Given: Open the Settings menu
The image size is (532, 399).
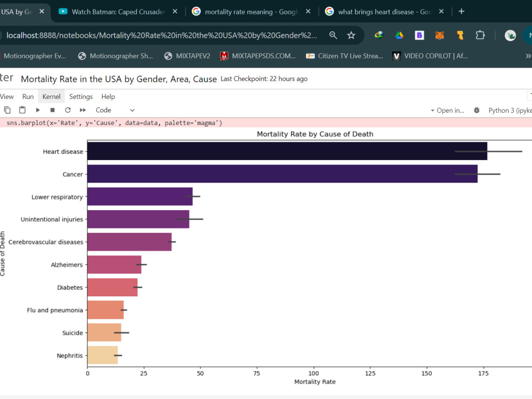Looking at the screenshot, I should click(81, 97).
